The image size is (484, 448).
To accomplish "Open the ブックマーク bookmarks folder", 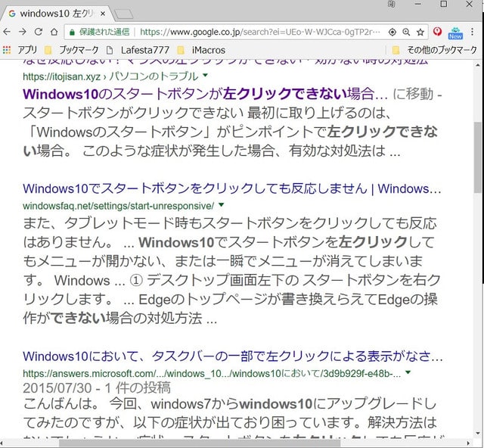I will click(72, 50).
